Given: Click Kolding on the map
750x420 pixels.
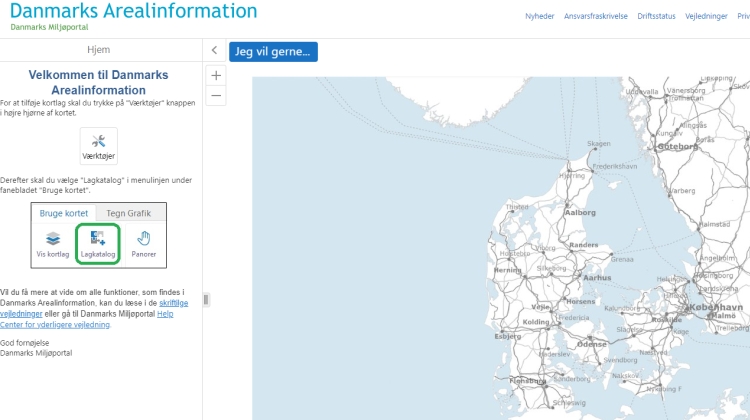Looking at the screenshot, I should coord(536,322).
